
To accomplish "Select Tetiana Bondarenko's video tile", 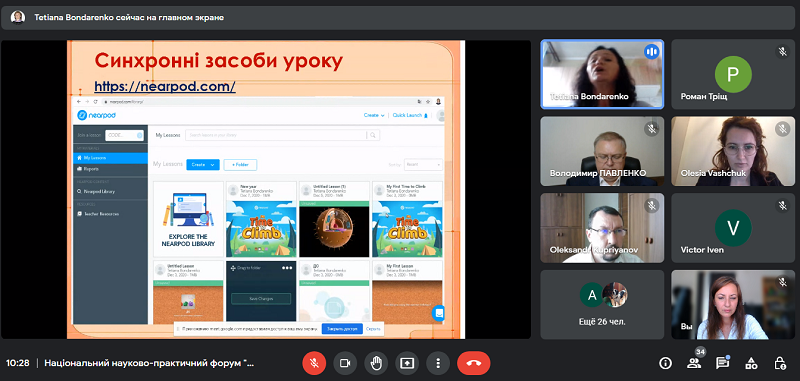I will [x=602, y=74].
